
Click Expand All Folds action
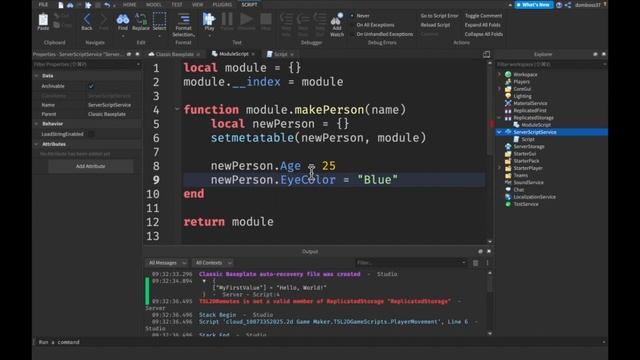point(482,25)
